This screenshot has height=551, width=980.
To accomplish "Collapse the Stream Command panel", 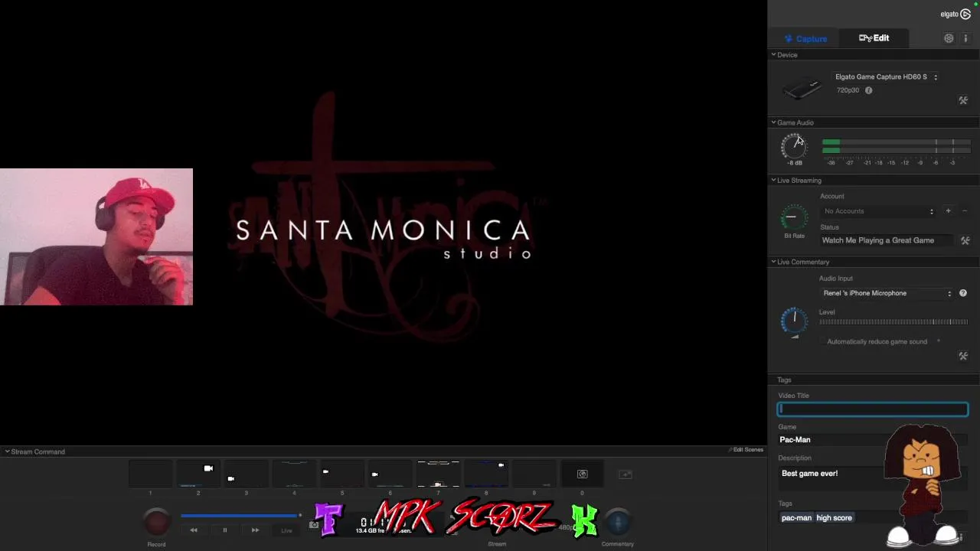I will (x=7, y=452).
